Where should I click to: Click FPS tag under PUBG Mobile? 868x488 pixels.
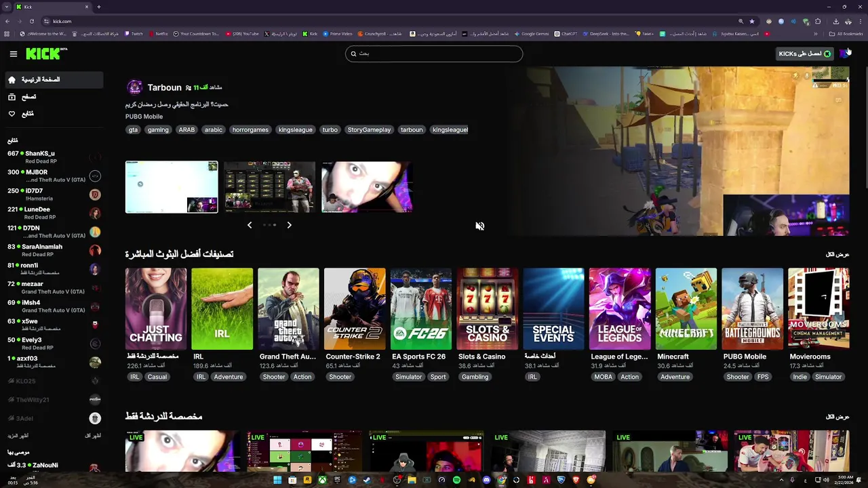(x=763, y=377)
